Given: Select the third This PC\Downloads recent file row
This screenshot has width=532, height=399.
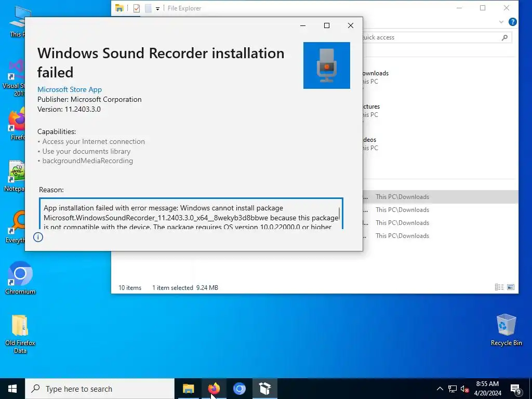Looking at the screenshot, I should click(x=441, y=223).
